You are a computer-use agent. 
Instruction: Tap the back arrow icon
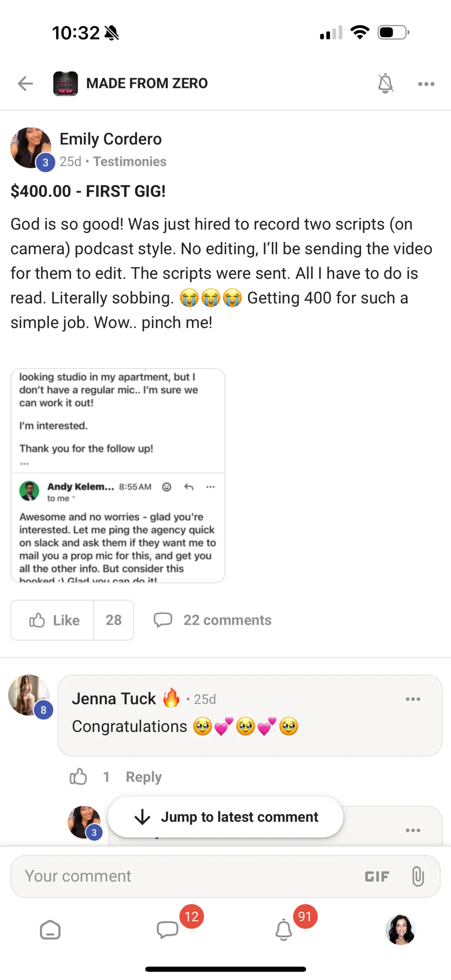(x=26, y=83)
